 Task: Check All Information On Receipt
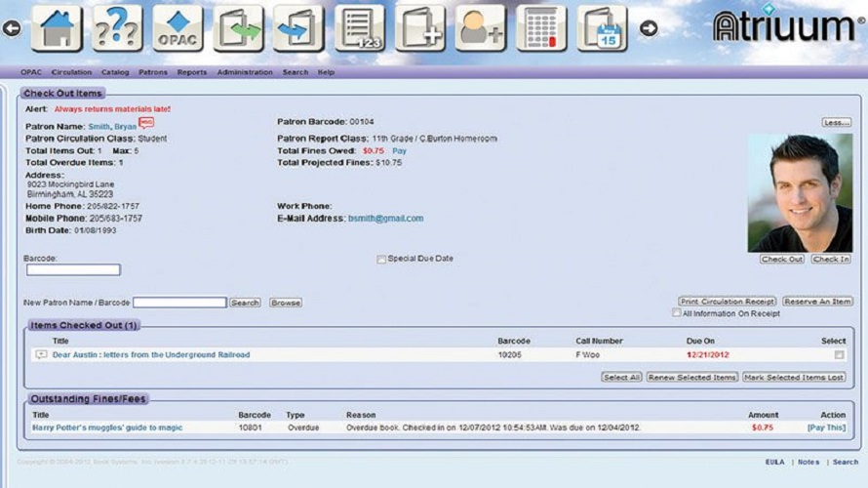coord(677,313)
